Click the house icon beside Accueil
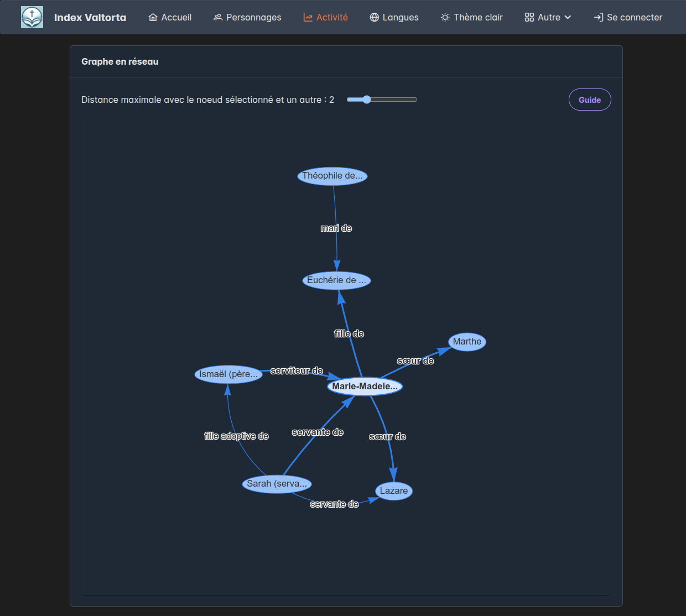Viewport: 686px width, 616px height. pyautogui.click(x=153, y=18)
